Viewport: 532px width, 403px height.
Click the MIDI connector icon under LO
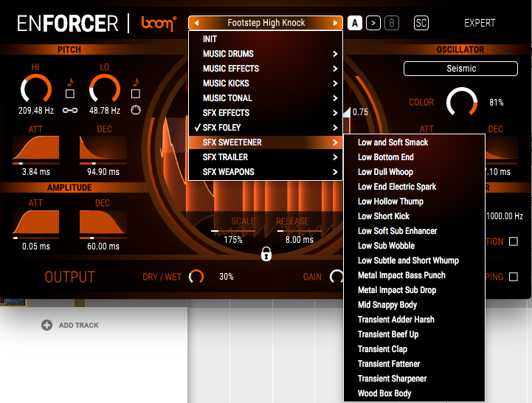click(136, 110)
